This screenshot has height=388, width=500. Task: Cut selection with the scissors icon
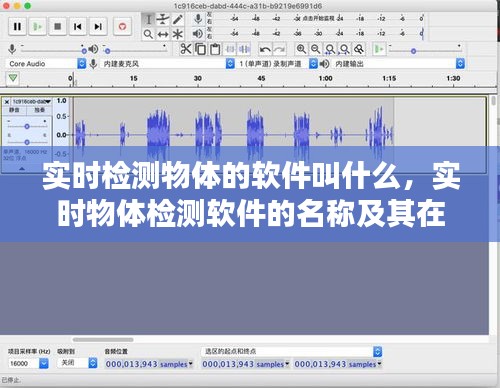click(x=186, y=49)
